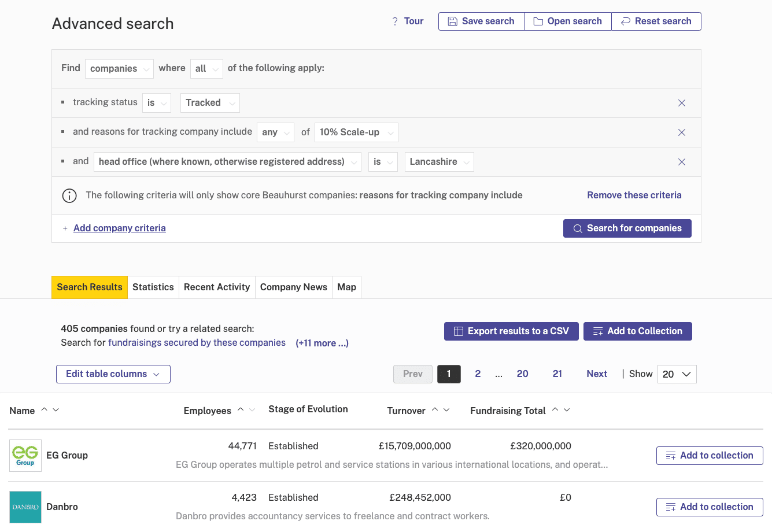Sort Name column ascending

coord(44,409)
